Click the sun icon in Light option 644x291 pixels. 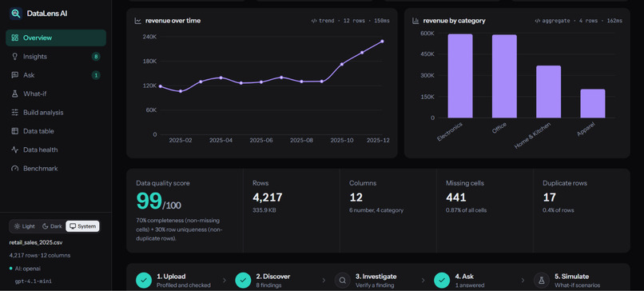[x=17, y=226]
